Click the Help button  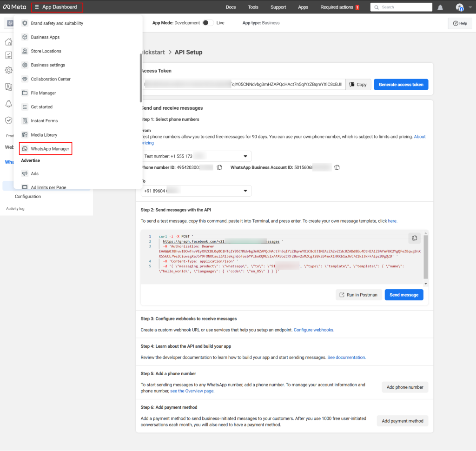pyautogui.click(x=460, y=23)
